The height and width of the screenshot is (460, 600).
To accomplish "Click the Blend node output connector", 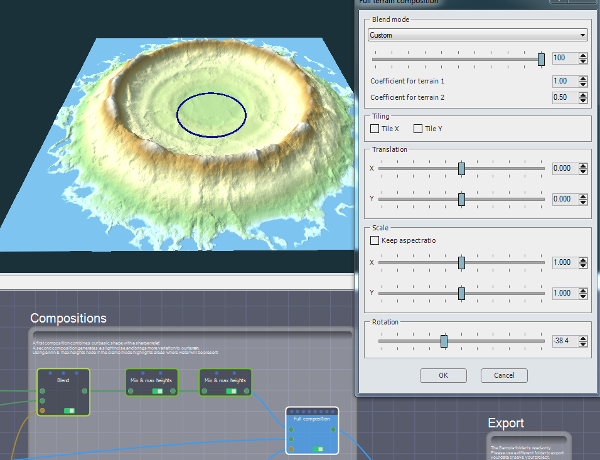I will (x=84, y=391).
